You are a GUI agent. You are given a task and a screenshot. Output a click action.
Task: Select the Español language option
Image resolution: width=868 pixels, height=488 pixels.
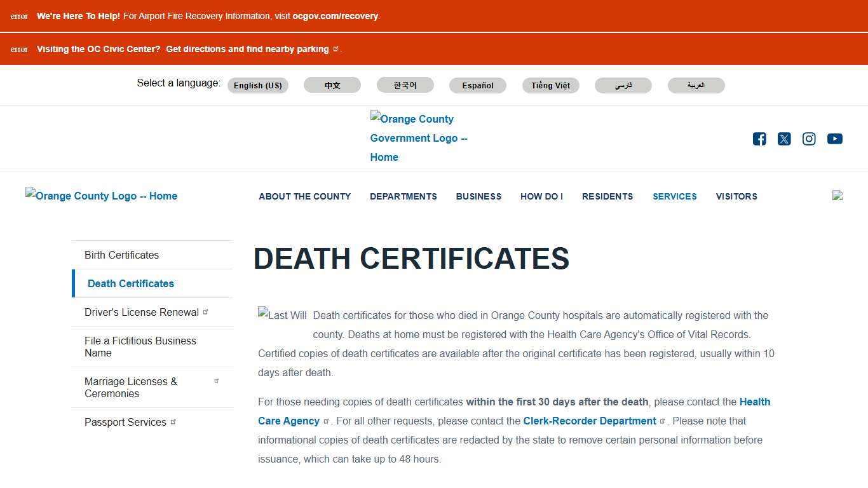click(x=478, y=85)
